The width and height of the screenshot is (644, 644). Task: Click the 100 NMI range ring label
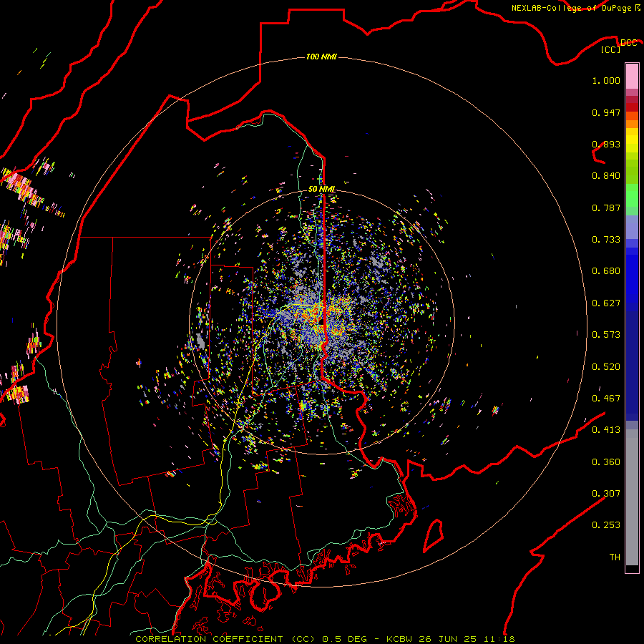[321, 57]
